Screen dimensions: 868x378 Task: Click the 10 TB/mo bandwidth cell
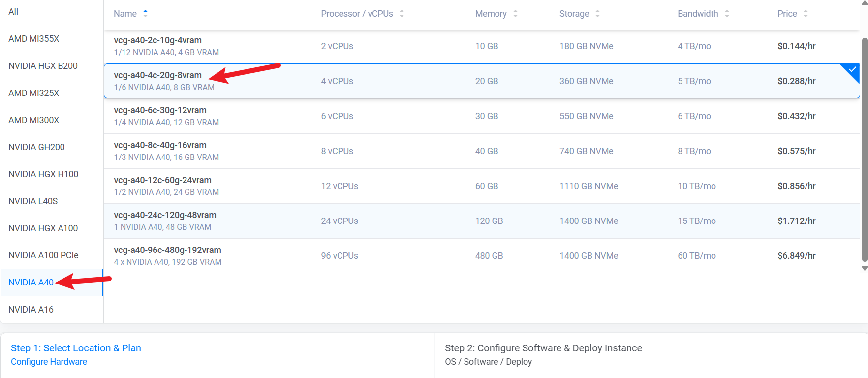[697, 186]
